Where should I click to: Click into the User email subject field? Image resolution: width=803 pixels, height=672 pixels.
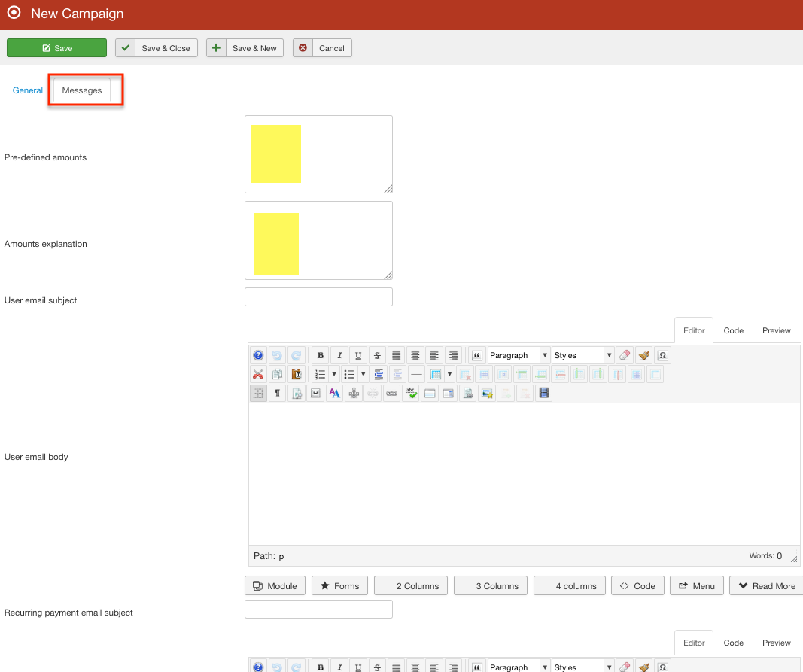[318, 297]
